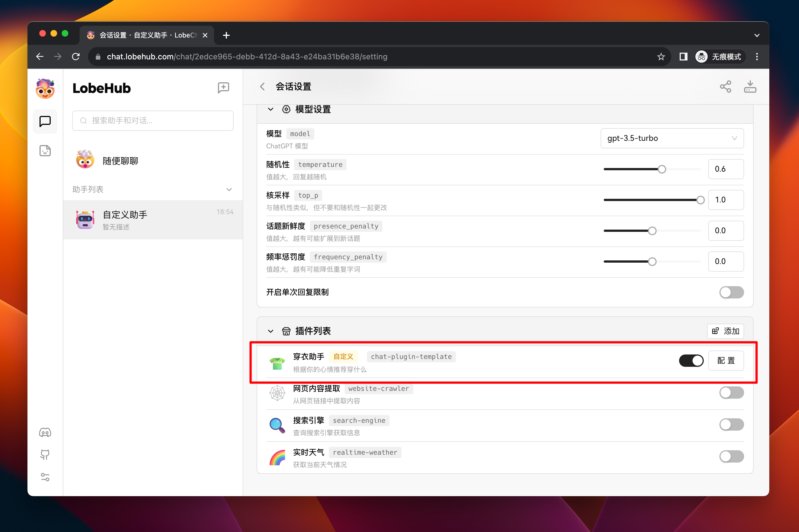Reload the page with browser refresh icon

76,57
